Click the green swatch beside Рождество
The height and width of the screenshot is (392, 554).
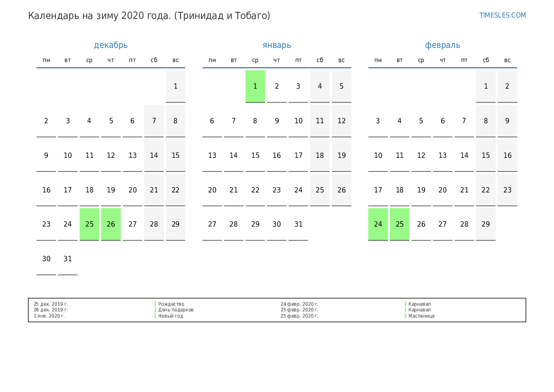(x=155, y=304)
